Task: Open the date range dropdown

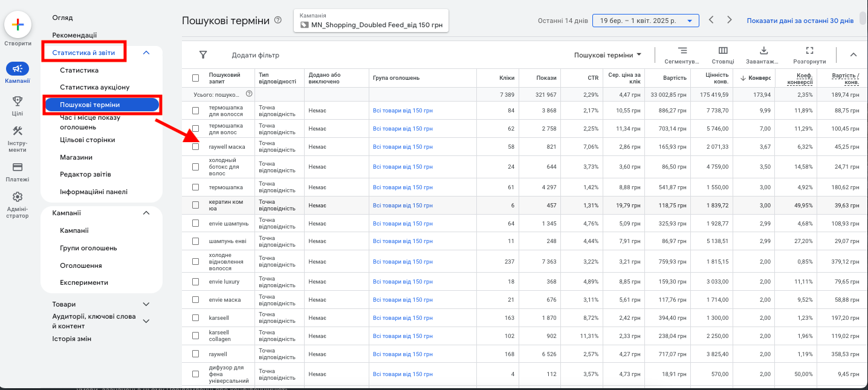Action: pos(646,21)
